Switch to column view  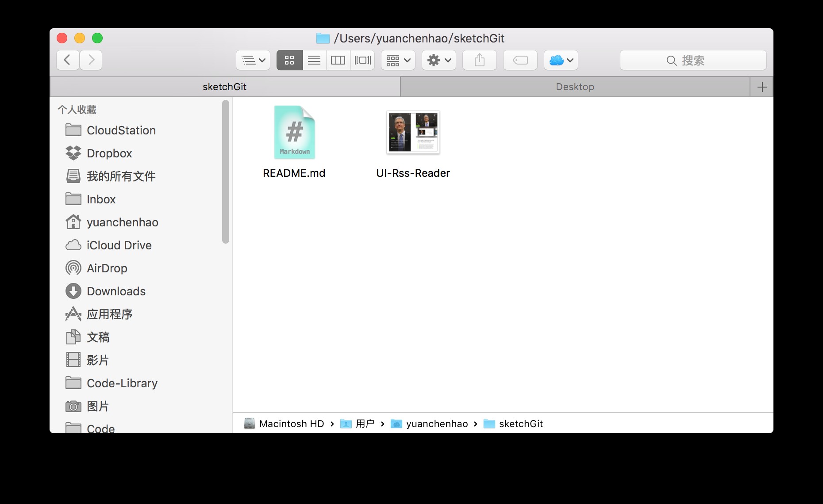[338, 60]
